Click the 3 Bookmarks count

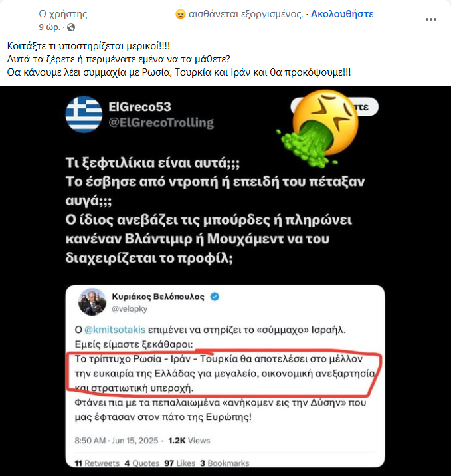[x=225, y=463]
